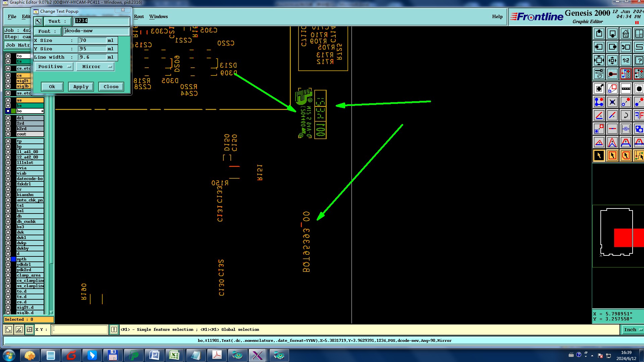Click the Home view icon

(626, 34)
